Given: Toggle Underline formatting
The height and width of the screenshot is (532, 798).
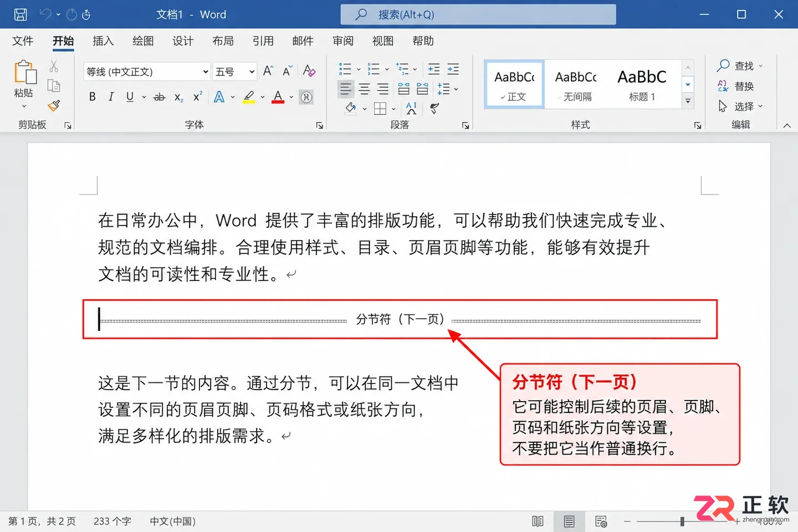Looking at the screenshot, I should 130,97.
